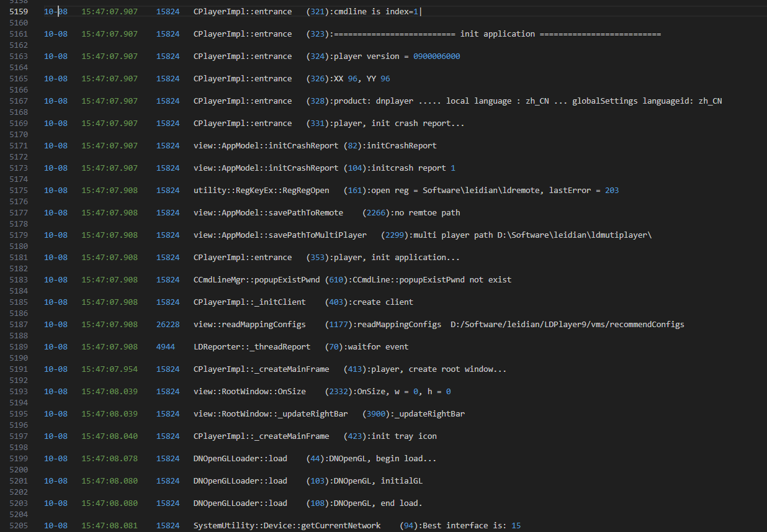This screenshot has width=767, height=532.
Task: Click line number 5205 in the gutter
Action: click(x=18, y=526)
